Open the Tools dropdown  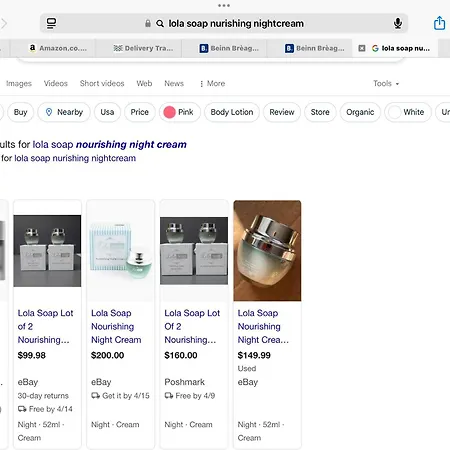pyautogui.click(x=386, y=83)
